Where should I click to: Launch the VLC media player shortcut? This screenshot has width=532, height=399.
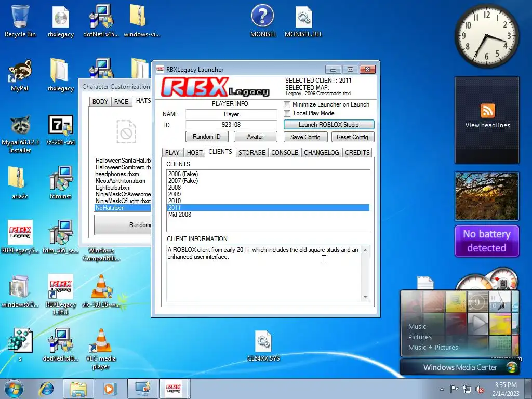101,349
